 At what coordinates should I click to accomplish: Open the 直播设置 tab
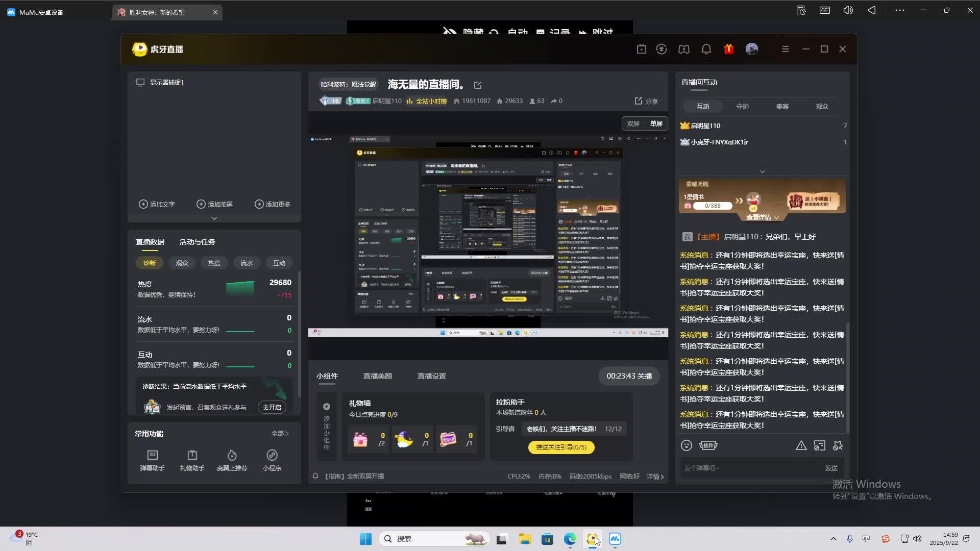pyautogui.click(x=431, y=376)
